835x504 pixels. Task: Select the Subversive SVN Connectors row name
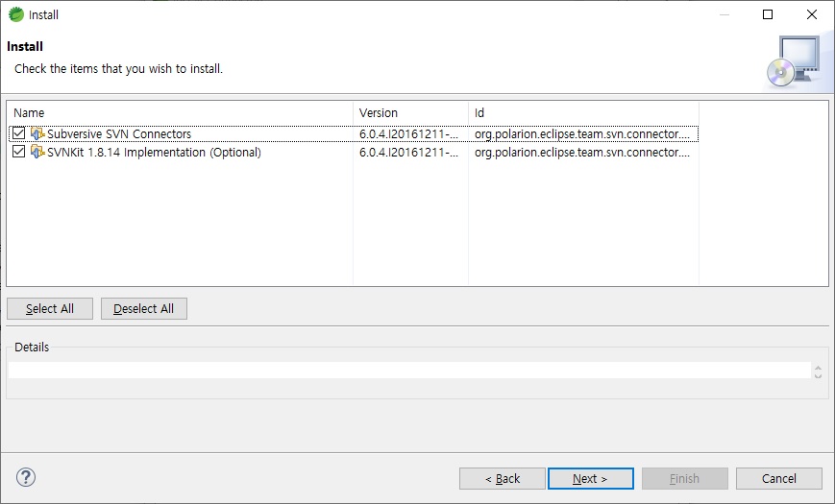point(119,133)
